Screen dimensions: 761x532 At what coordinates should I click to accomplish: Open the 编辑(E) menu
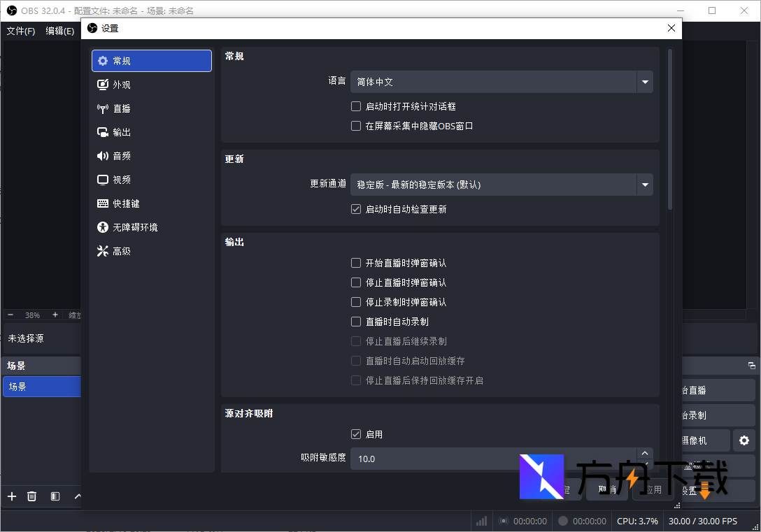[x=59, y=31]
